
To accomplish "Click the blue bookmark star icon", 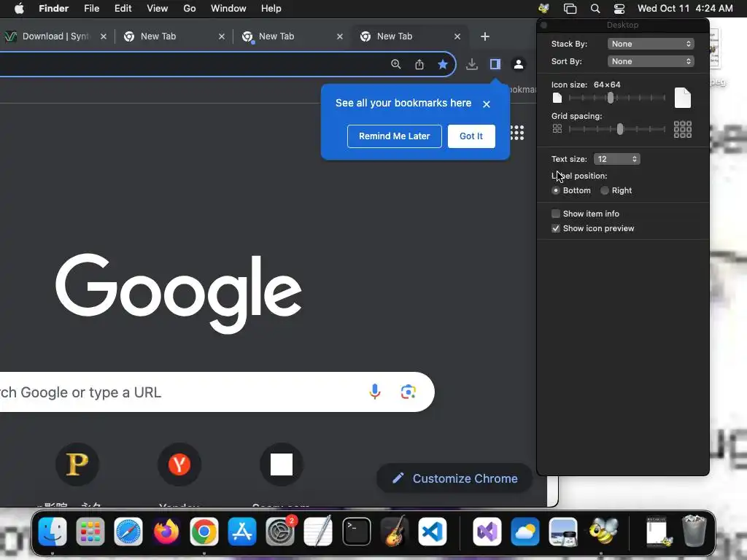I will [x=443, y=64].
